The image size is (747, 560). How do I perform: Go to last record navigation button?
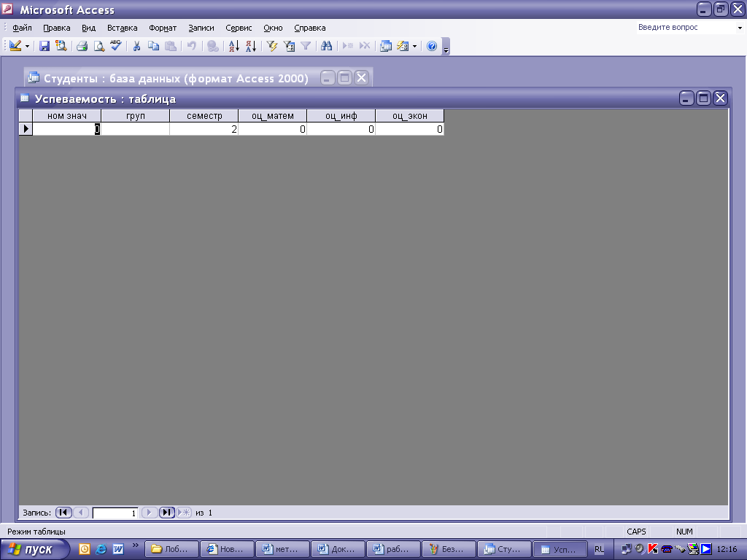pos(167,513)
